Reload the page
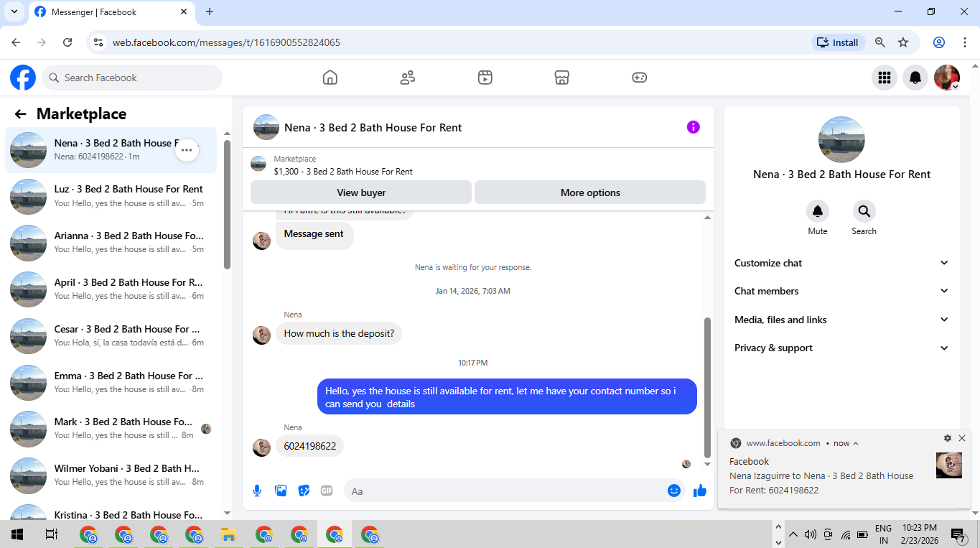 [67, 42]
